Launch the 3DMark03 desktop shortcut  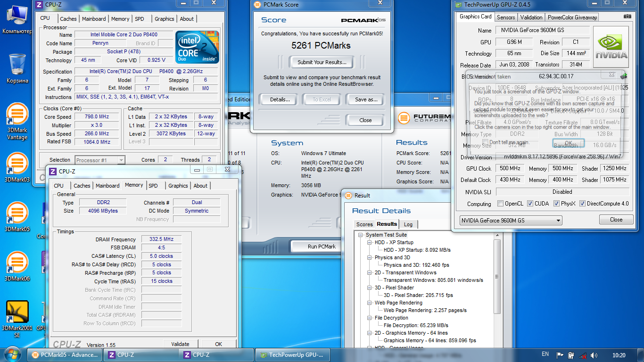pos(17,167)
